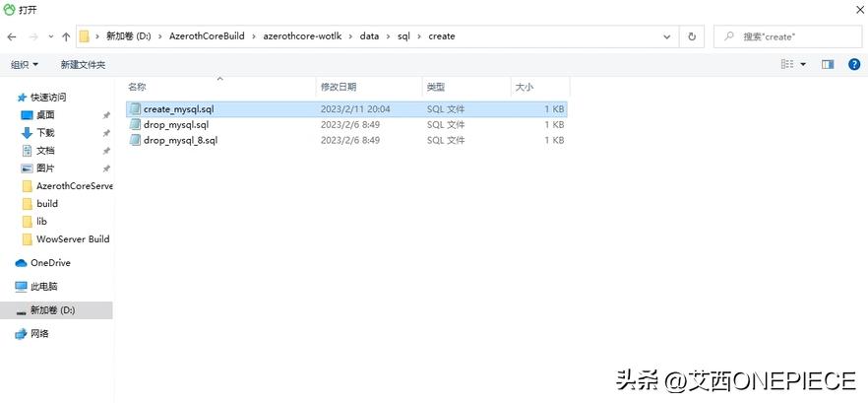Select the drop_mysql.sql file

347,125
